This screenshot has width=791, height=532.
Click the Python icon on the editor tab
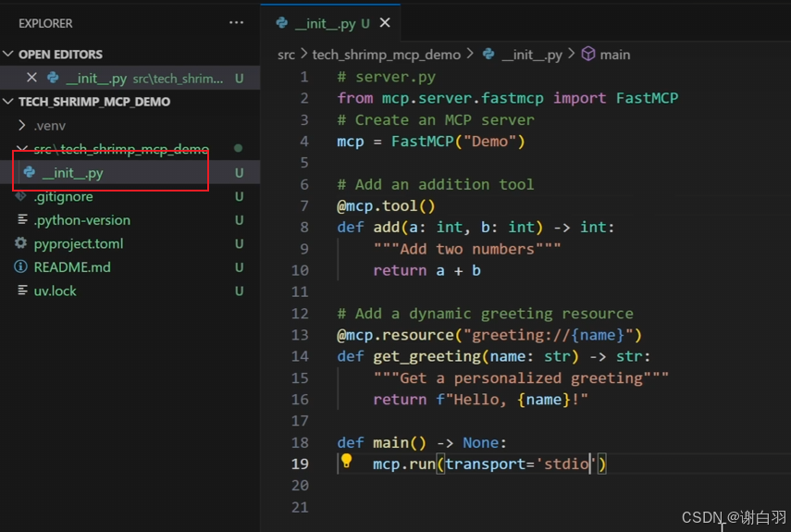click(282, 23)
